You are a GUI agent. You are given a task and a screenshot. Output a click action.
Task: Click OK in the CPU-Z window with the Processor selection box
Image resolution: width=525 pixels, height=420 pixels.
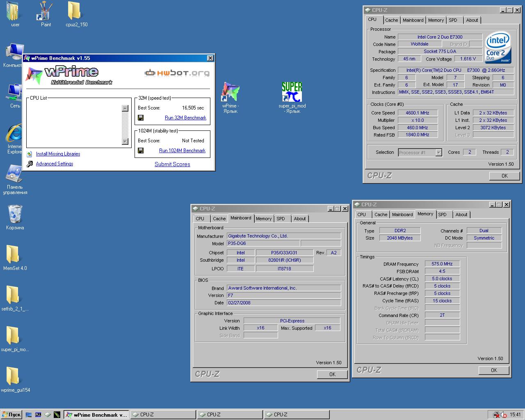click(x=504, y=176)
